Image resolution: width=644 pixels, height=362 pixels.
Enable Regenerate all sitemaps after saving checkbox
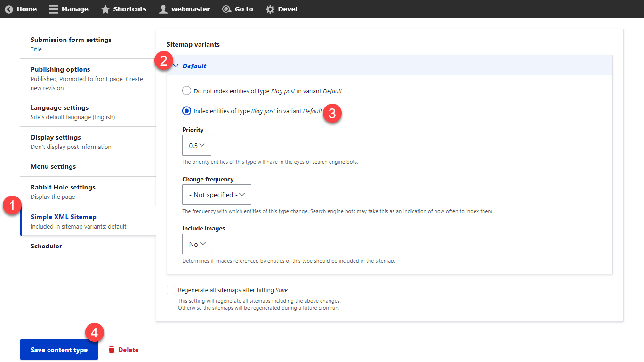tap(171, 290)
